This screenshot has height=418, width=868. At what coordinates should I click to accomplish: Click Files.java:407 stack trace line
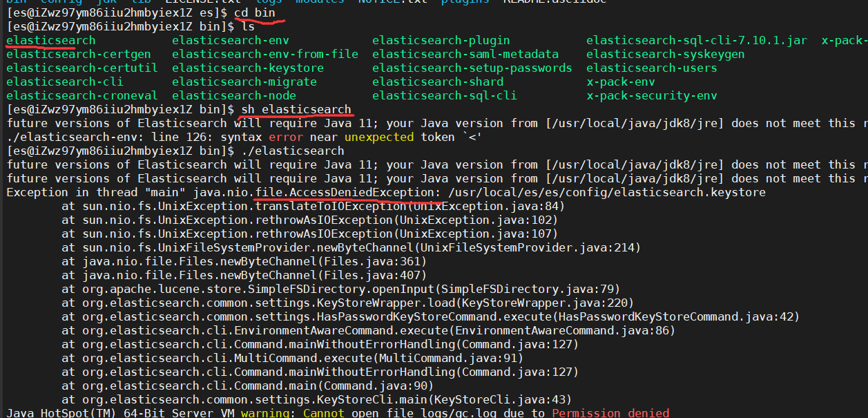click(x=244, y=275)
